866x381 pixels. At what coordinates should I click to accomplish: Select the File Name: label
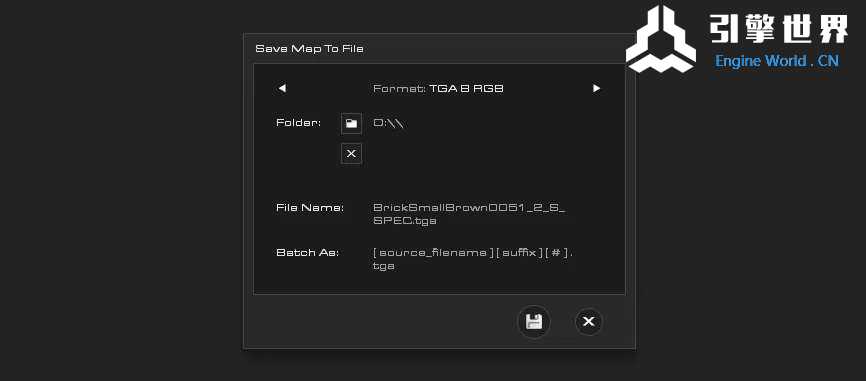[x=310, y=208]
